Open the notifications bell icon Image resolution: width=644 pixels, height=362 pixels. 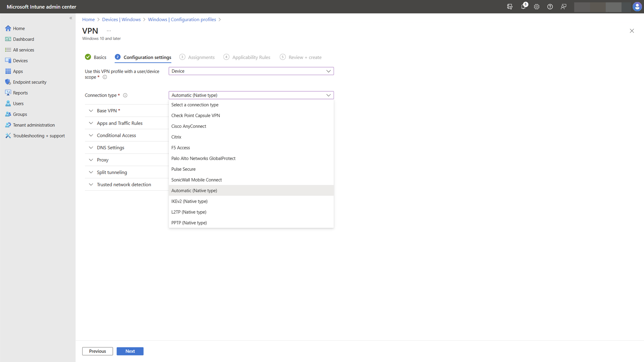523,7
